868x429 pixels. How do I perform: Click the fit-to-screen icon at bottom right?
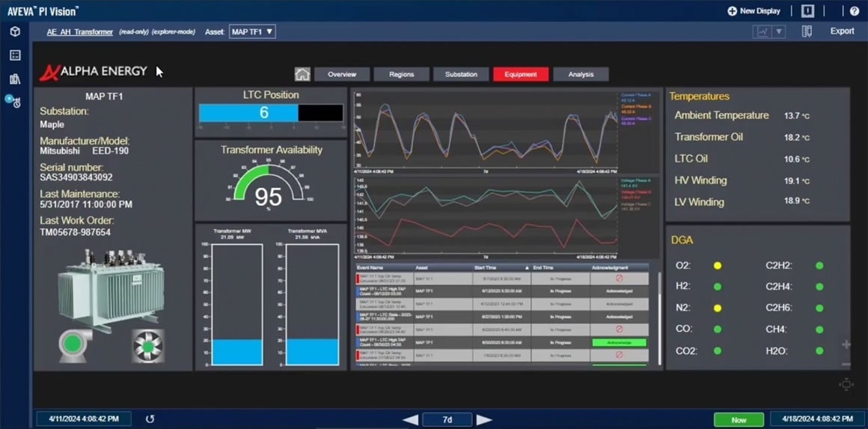(x=846, y=384)
